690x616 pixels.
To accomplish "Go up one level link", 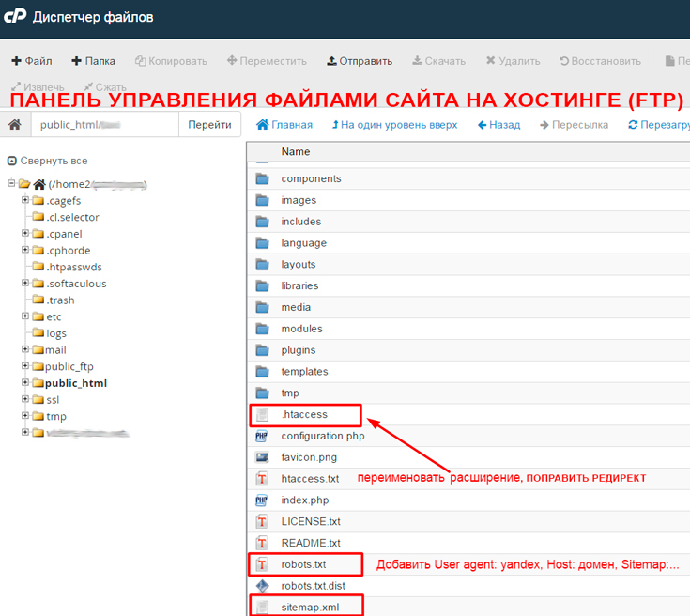I will 394,125.
